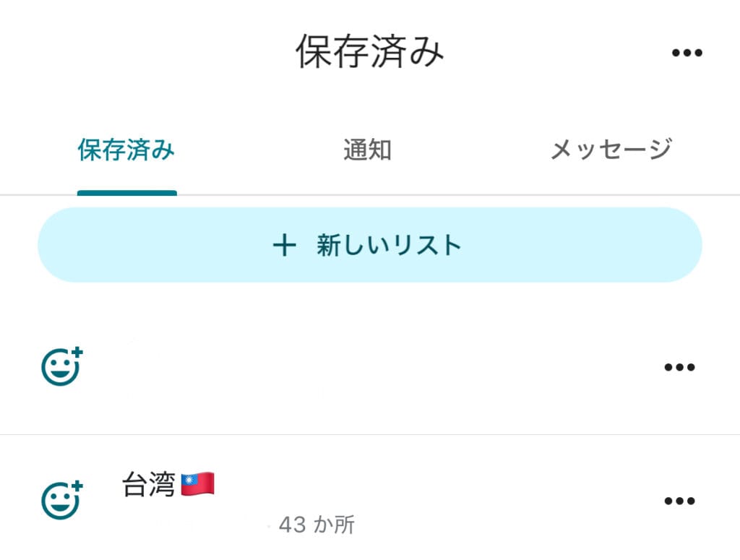Click the plus icon inside 新しいリスト button
740x560 pixels.
(283, 246)
